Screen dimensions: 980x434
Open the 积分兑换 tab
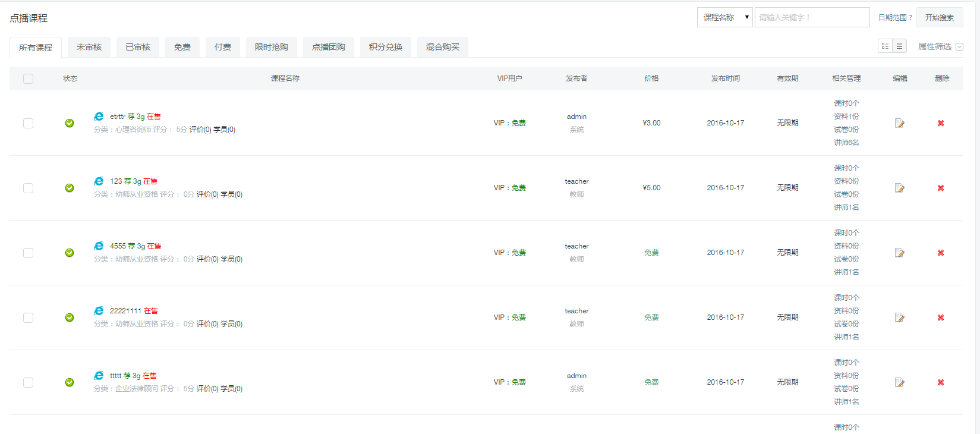pyautogui.click(x=385, y=47)
